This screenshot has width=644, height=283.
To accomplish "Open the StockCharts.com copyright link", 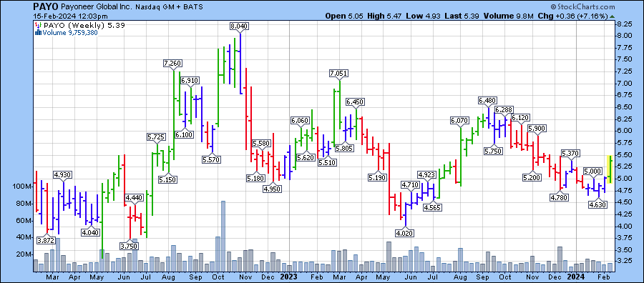I will tap(582, 7).
